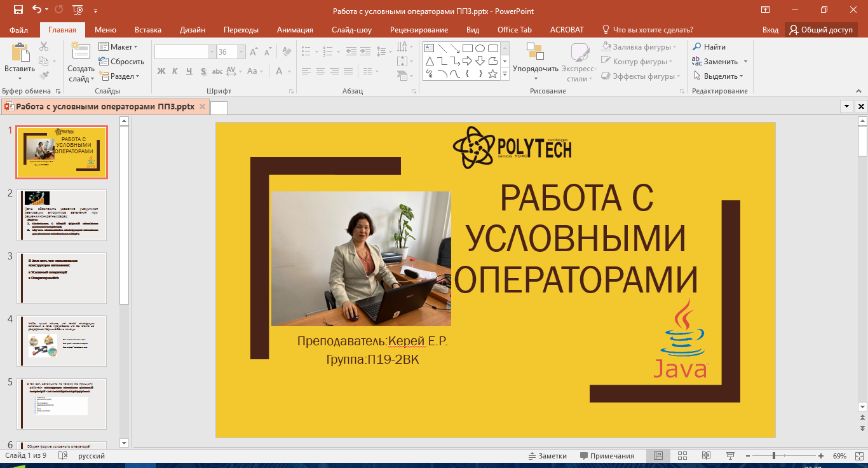
Task: Click the Найти find button
Action: [x=709, y=47]
